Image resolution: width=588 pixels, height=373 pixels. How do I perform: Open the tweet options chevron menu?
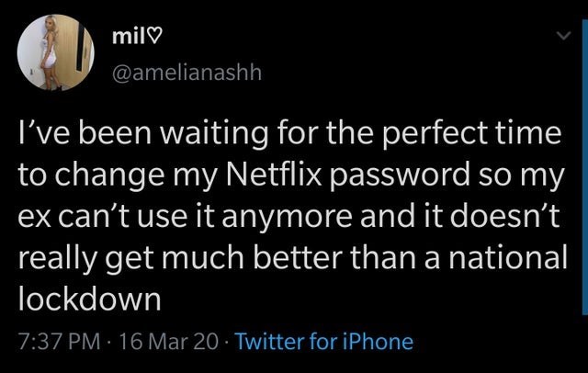(563, 36)
